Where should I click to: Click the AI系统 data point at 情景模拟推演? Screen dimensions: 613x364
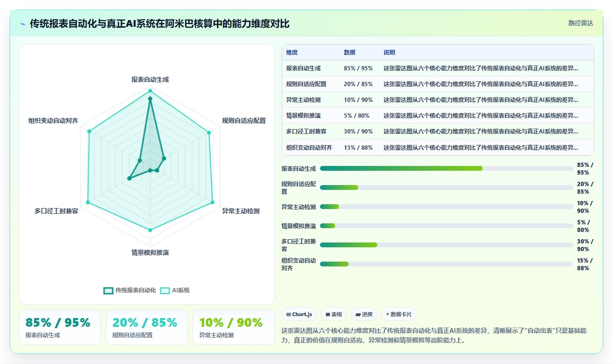click(150, 230)
